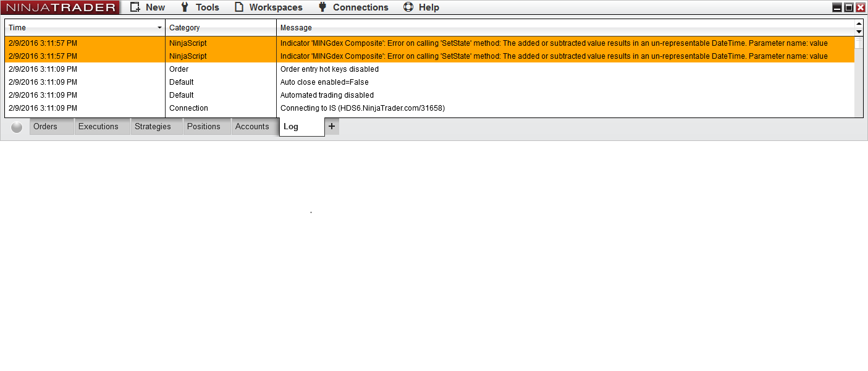Screen dimensions: 868x371
Task: Add a new tab with plus button
Action: [332, 127]
